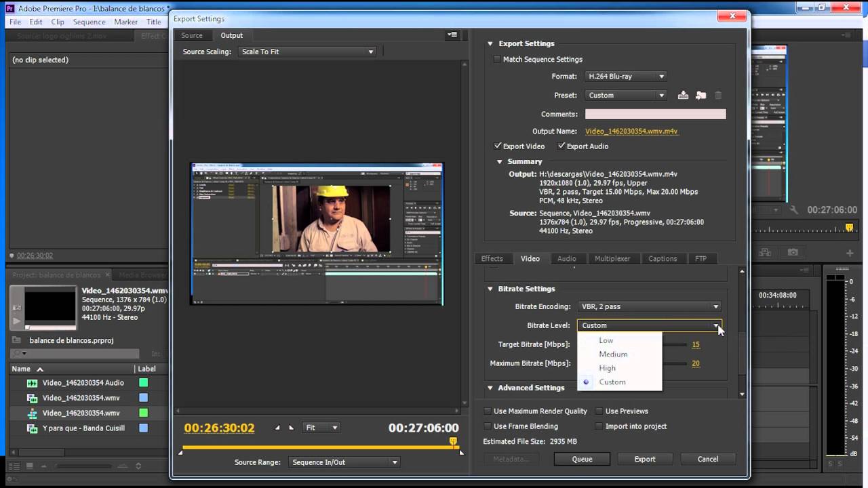
Task: Collapse the Export Settings section
Action: tap(490, 44)
